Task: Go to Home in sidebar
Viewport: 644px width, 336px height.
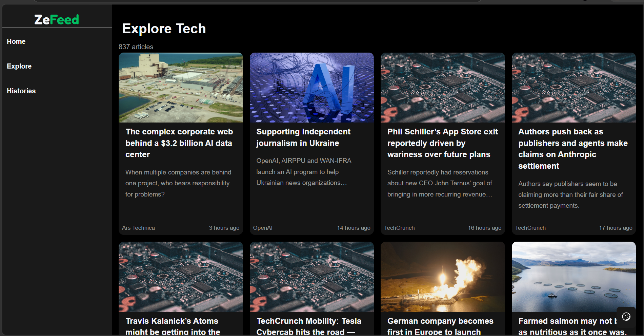Action: 16,41
